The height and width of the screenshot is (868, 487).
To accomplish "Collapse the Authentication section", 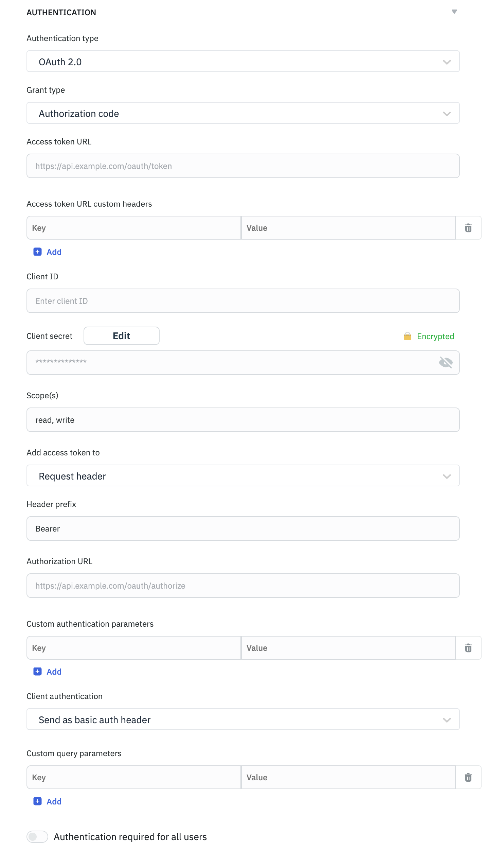I will click(x=454, y=12).
